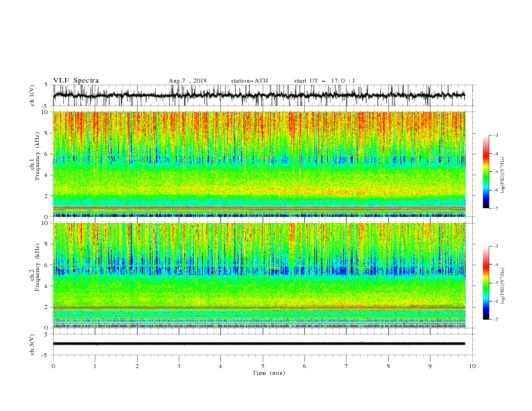532x411 pixels.
Task: Click the "-7" tick on upper colorbar
Action: pos(496,208)
